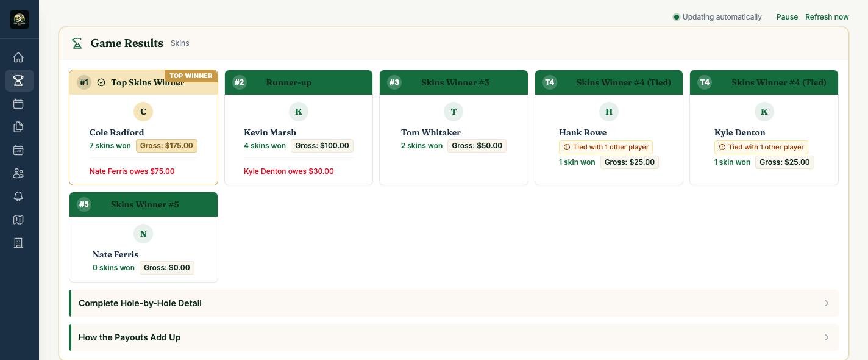Click '0 skins won' text
Viewport: 868px width, 360px height.
(113, 268)
